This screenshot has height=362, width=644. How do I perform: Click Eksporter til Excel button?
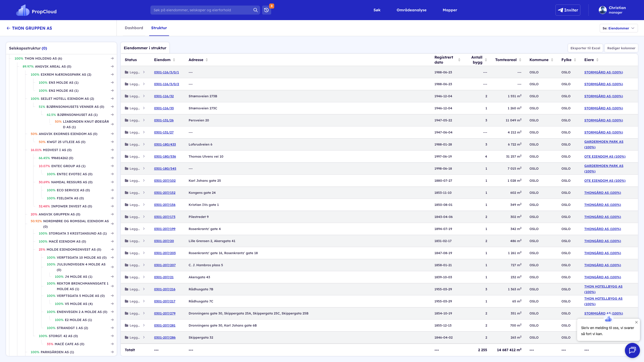tap(585, 48)
